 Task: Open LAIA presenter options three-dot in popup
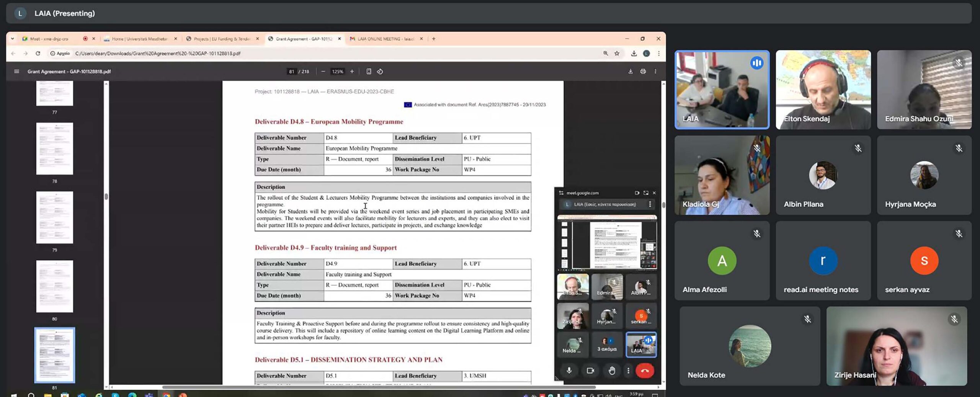point(650,204)
